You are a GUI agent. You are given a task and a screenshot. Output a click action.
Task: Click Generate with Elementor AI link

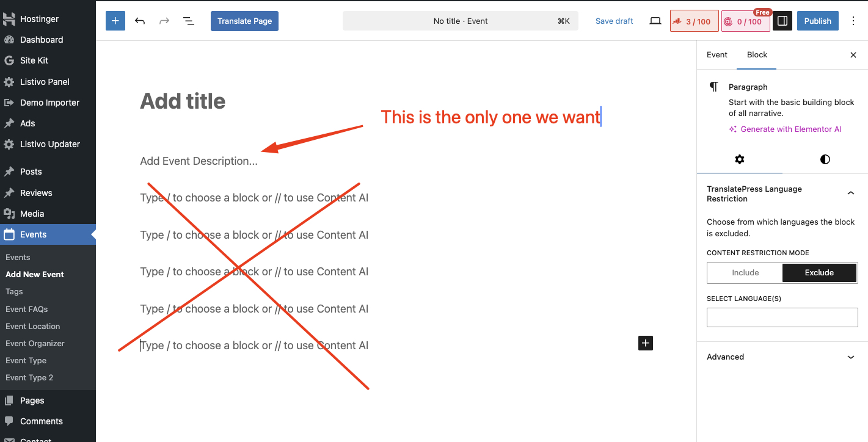(790, 129)
